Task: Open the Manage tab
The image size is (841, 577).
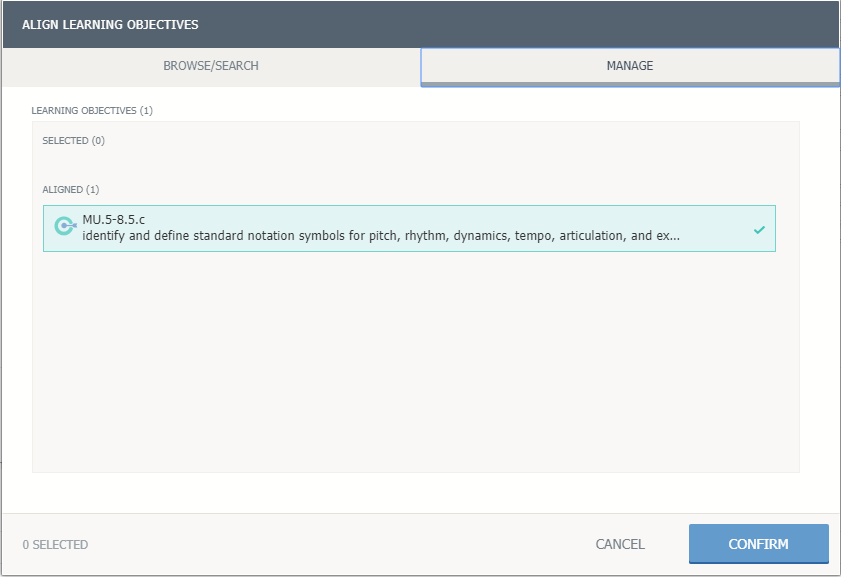Action: pos(630,66)
